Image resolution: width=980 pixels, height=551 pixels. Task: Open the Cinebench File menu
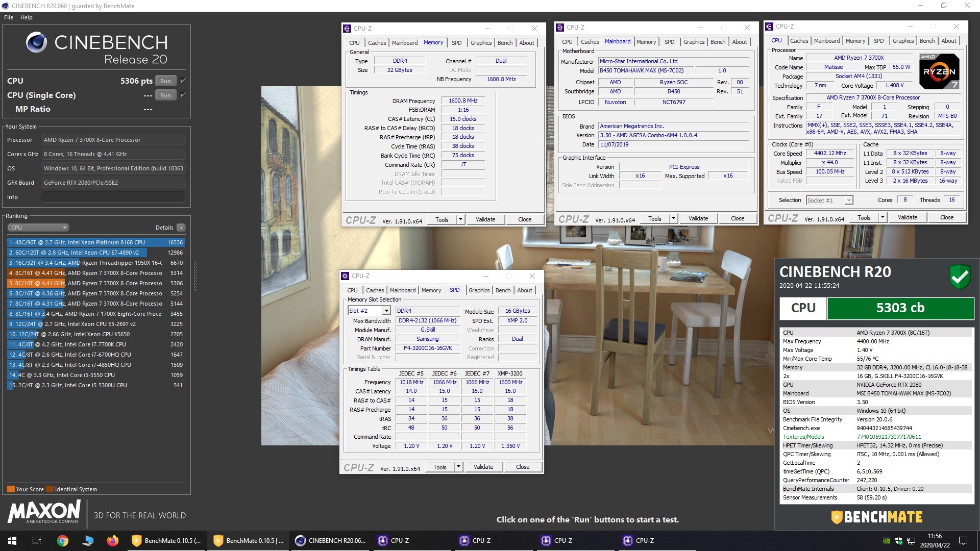9,17
